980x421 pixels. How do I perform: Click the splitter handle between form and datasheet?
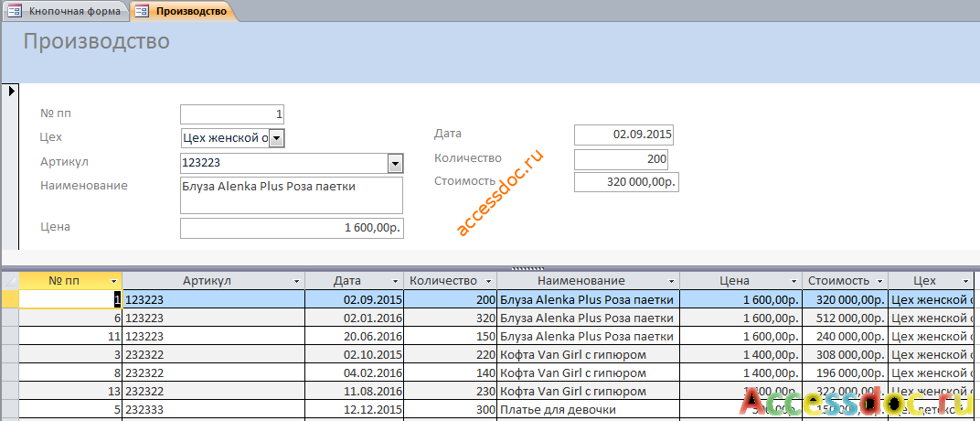coord(527,268)
